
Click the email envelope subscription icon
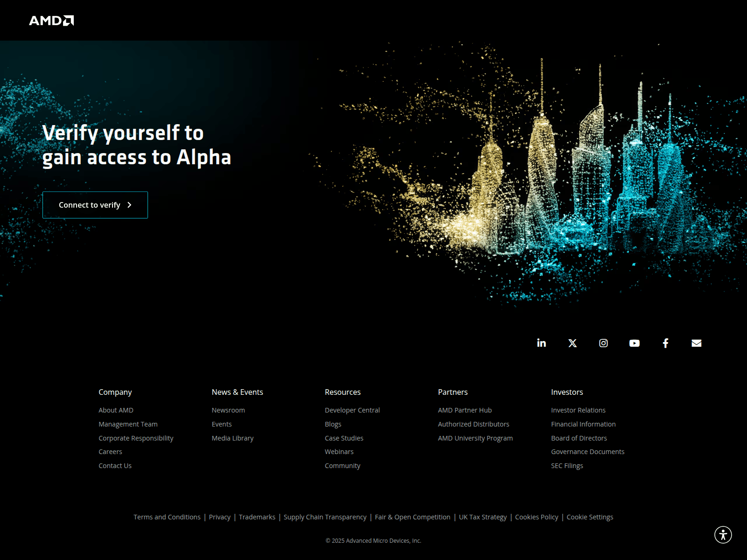click(x=697, y=343)
